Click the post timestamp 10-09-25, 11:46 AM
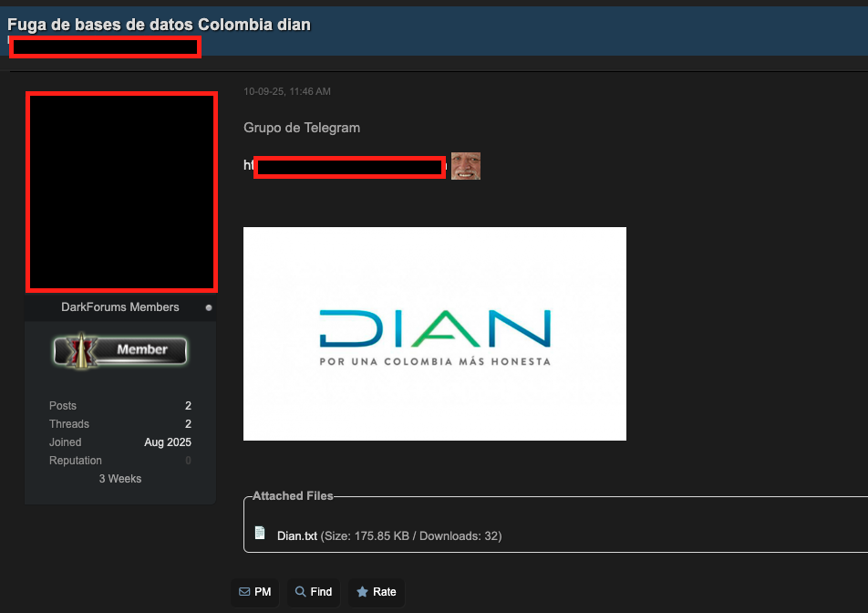 pos(286,91)
